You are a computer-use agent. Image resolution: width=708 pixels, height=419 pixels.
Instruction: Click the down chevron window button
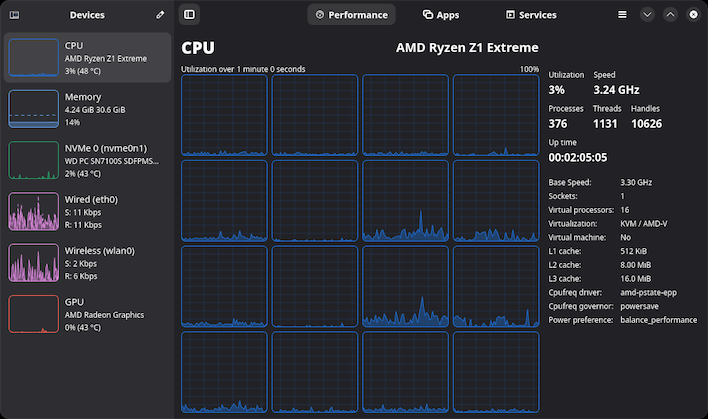coord(647,15)
